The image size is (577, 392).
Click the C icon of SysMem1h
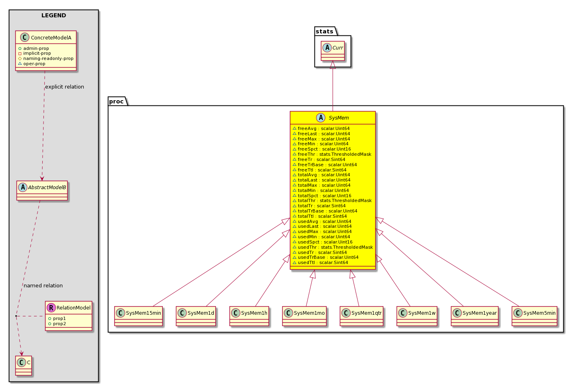coord(236,313)
